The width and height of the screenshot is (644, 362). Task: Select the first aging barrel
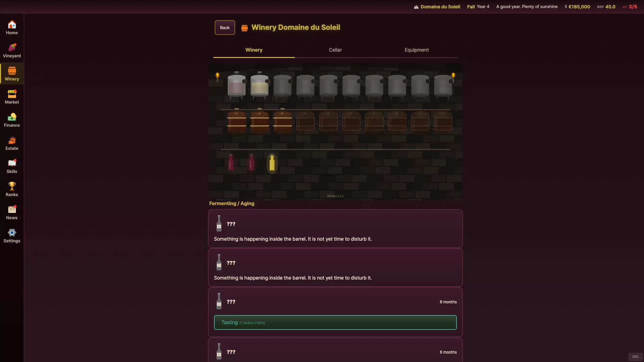coord(236,122)
